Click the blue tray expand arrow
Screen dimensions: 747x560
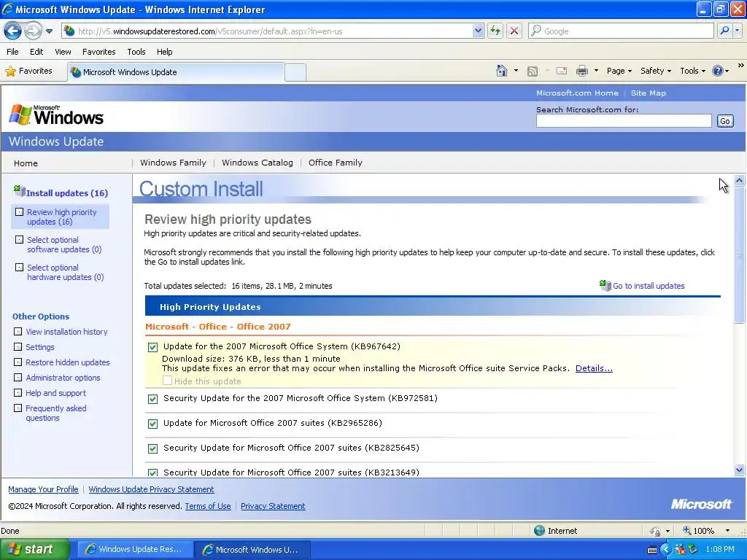click(665, 550)
